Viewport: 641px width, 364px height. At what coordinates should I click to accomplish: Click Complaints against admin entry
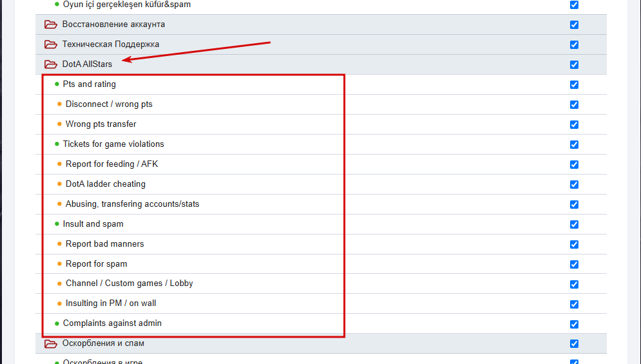click(112, 323)
